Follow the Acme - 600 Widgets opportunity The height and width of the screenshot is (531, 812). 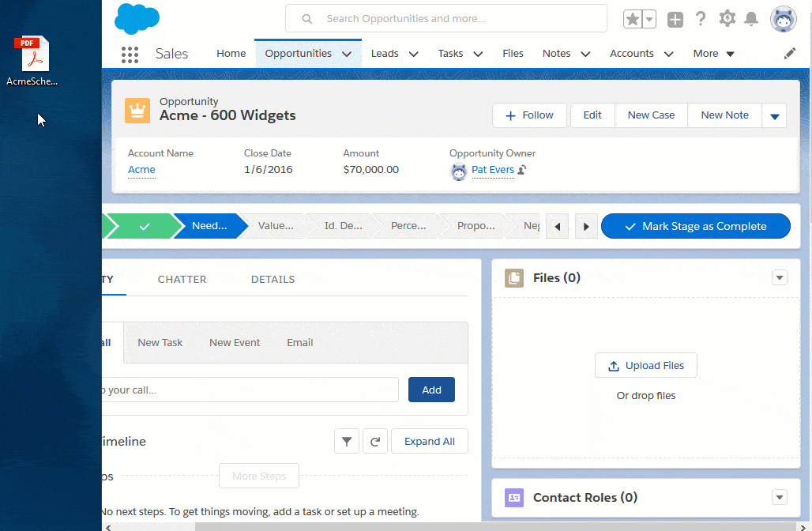(529, 115)
